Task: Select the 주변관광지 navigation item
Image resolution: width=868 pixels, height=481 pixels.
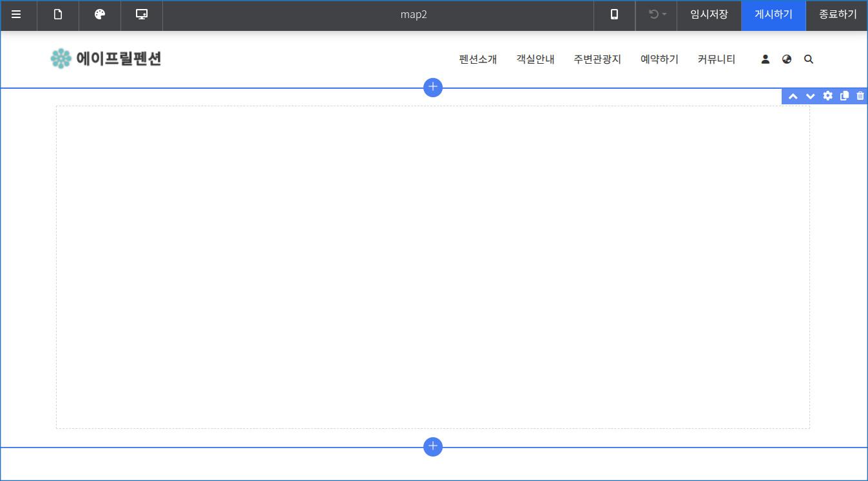Action: (x=597, y=59)
